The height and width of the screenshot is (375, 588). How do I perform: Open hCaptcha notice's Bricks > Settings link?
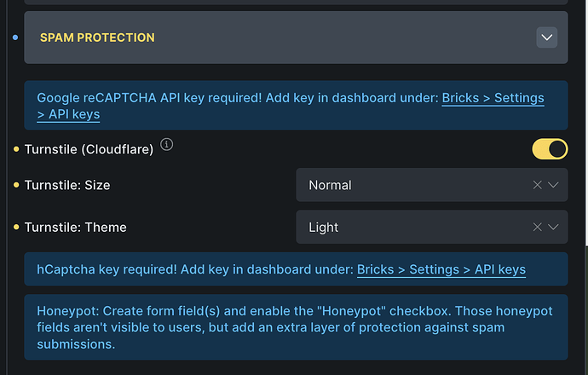point(441,269)
